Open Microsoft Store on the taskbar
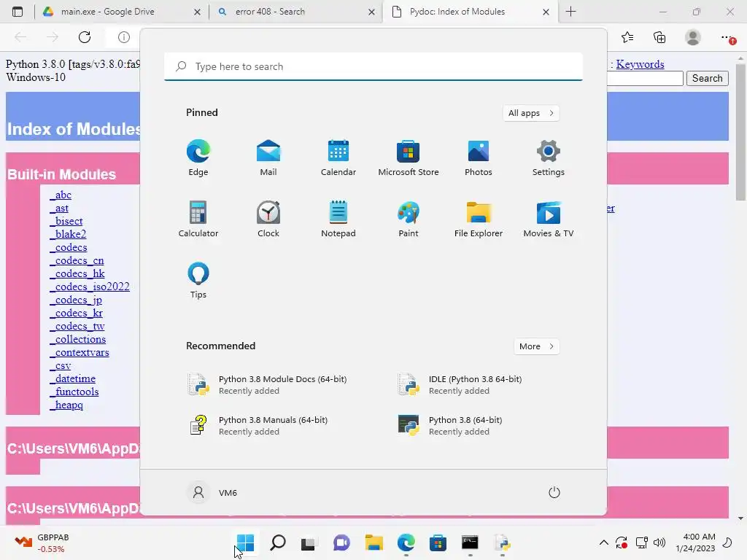 (438, 542)
